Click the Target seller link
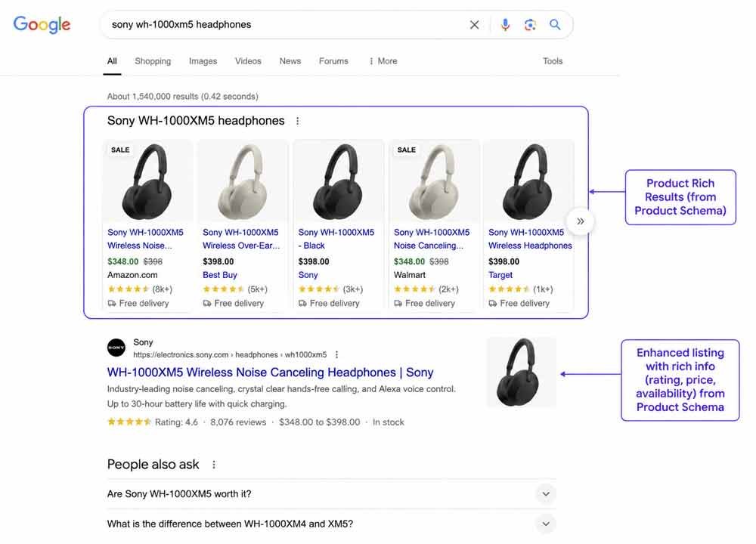Viewport: 756px width, 544px height. click(500, 275)
